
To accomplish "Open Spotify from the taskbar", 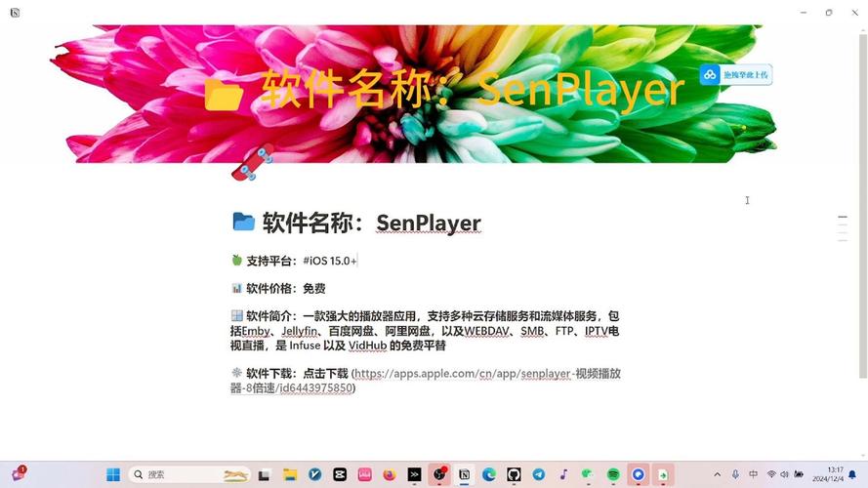I will (613, 474).
